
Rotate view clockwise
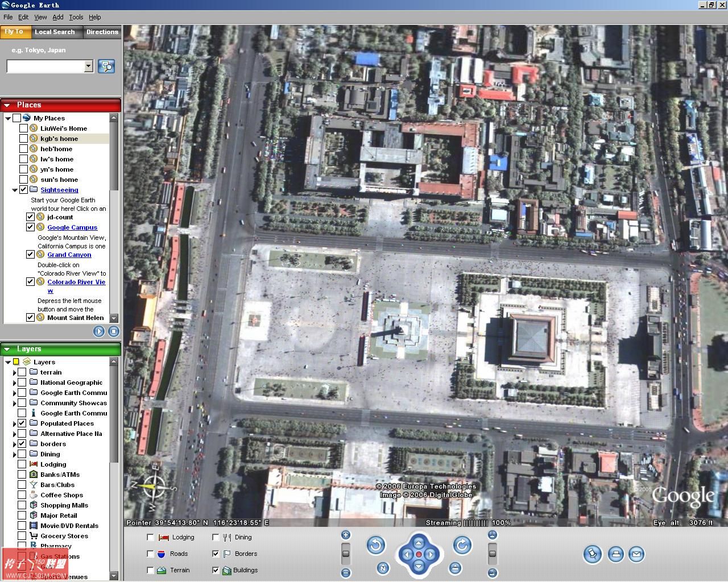[x=462, y=546]
